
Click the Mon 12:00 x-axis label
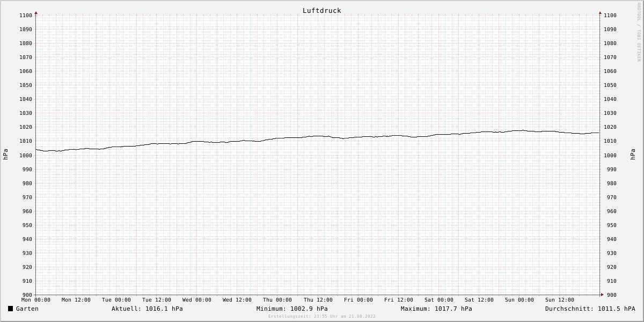tap(76, 300)
